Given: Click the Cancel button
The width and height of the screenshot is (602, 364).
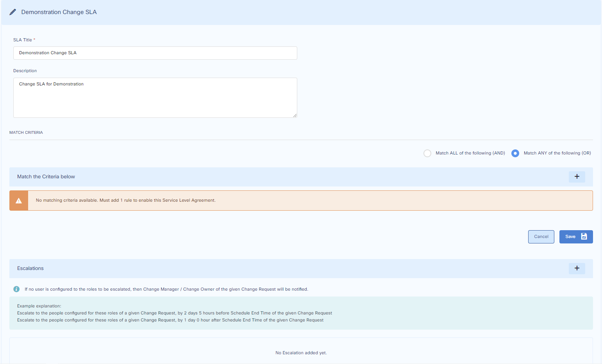Looking at the screenshot, I should [x=541, y=236].
